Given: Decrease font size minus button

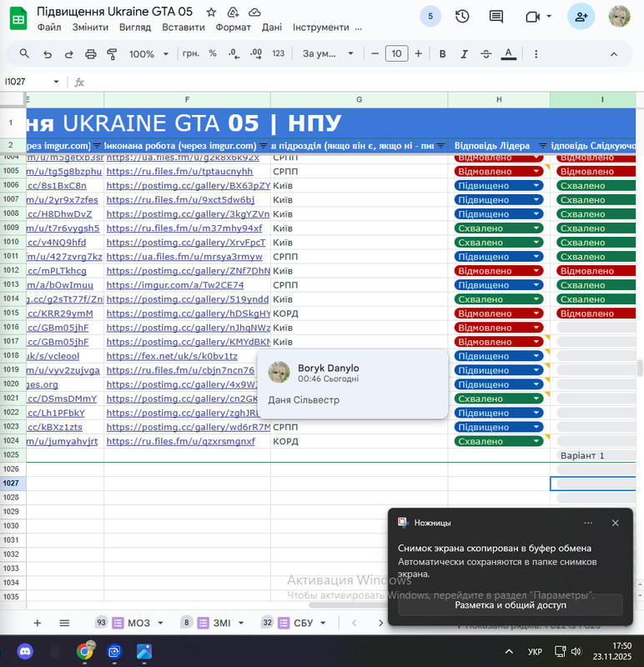Looking at the screenshot, I should pos(375,53).
